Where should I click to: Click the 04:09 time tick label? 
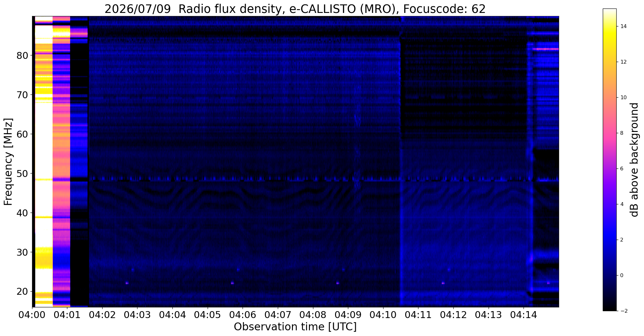(348, 315)
